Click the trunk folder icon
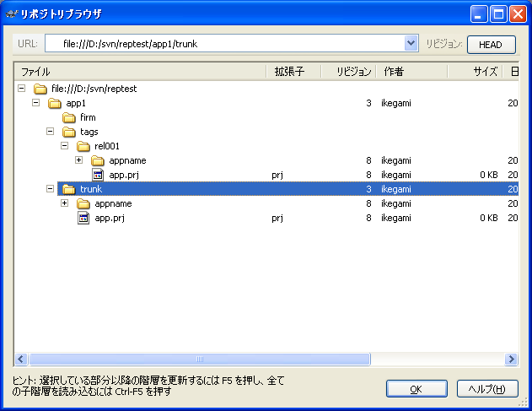This screenshot has width=532, height=411. tap(69, 189)
